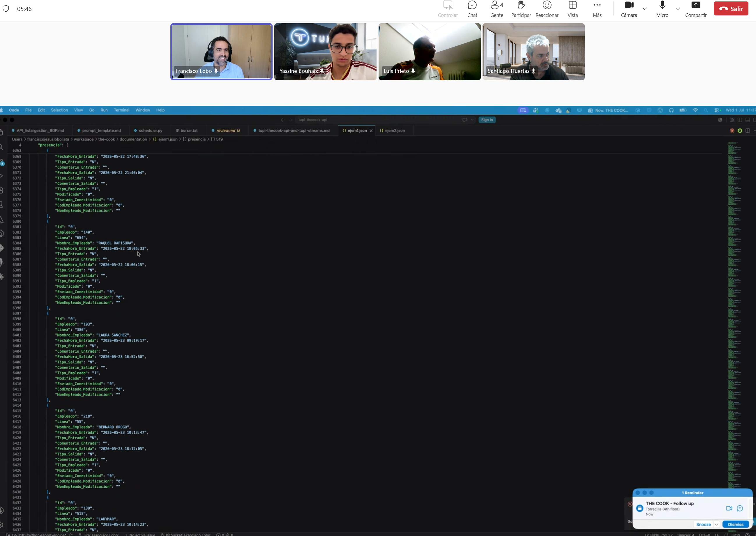Click the 'workspace' breadcrumb segment
The image size is (756, 536).
click(x=84, y=139)
